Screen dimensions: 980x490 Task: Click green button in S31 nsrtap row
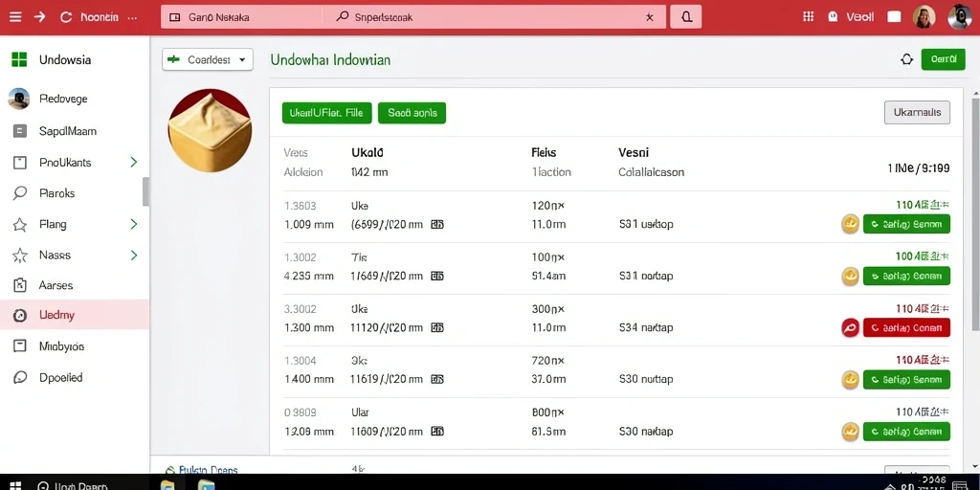(x=906, y=276)
